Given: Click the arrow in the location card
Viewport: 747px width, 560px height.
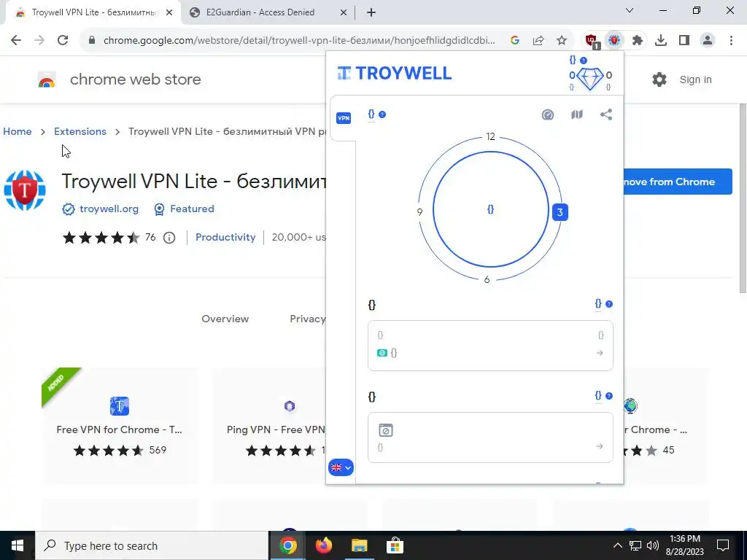Looking at the screenshot, I should [x=600, y=353].
